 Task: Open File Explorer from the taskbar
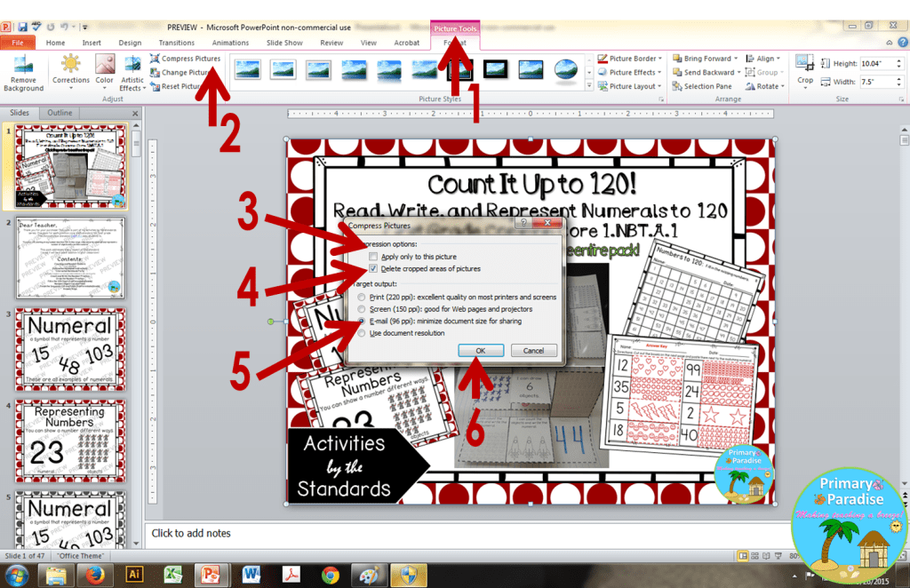56,576
